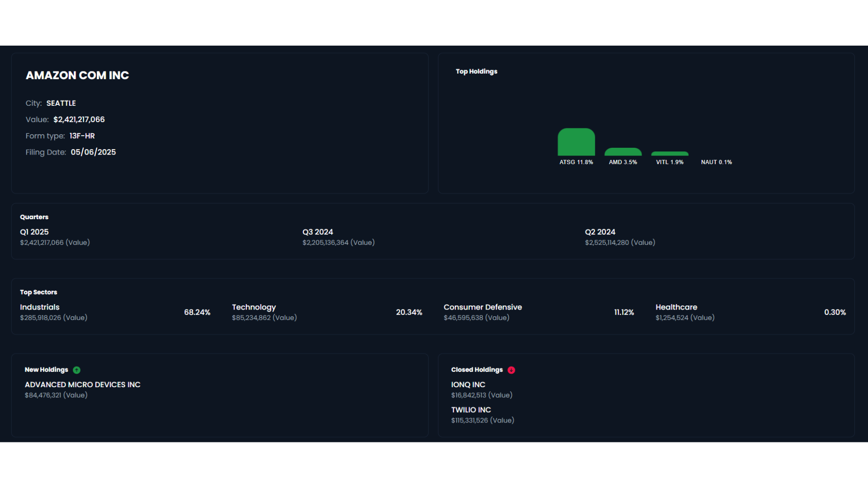Click the ATSG 11.8% label
868x488 pixels.
pyautogui.click(x=576, y=162)
